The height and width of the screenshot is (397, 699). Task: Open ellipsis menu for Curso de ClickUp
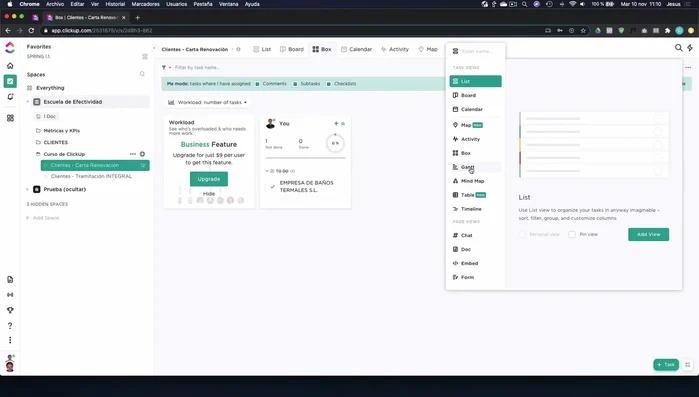coord(133,154)
